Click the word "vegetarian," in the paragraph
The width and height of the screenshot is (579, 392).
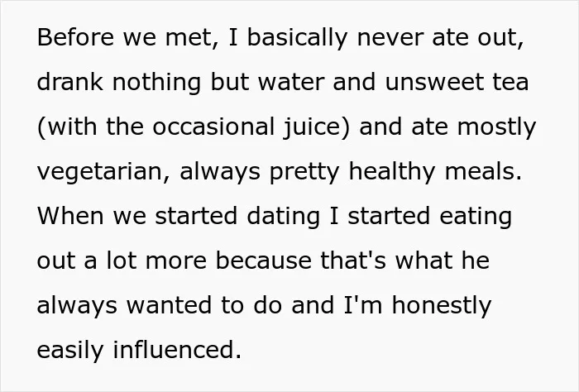(103, 173)
